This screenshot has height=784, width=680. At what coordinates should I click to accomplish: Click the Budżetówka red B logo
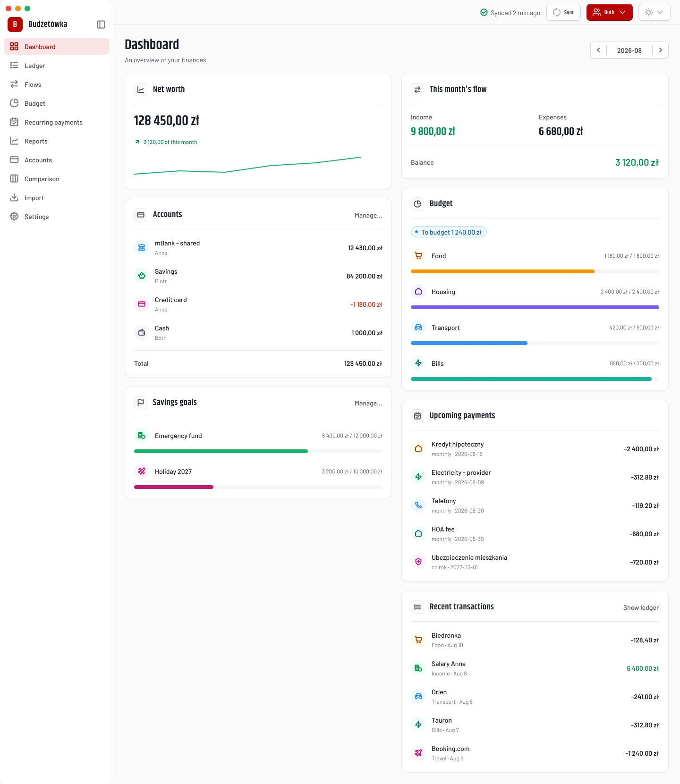(15, 24)
